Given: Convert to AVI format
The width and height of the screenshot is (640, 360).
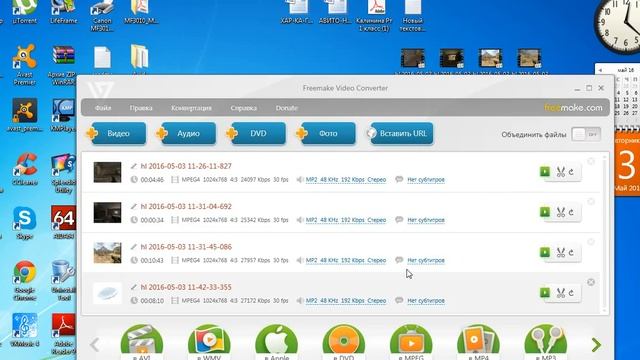Looking at the screenshot, I should pyautogui.click(x=142, y=342).
